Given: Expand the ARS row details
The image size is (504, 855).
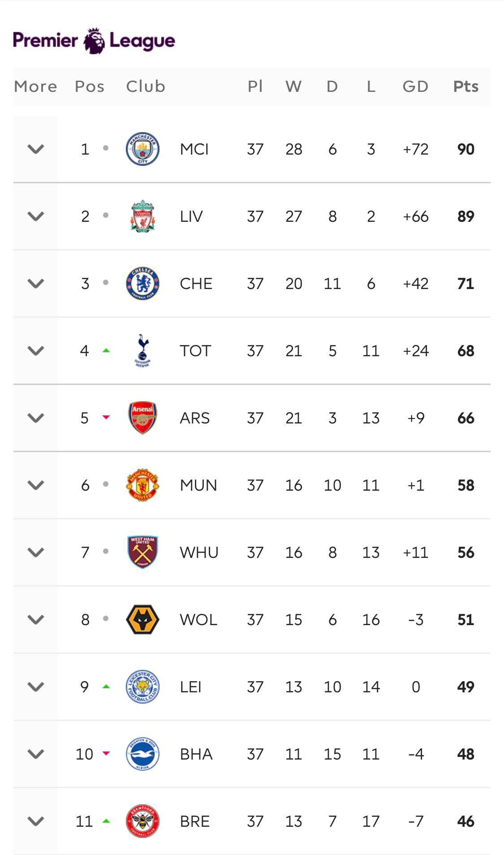Looking at the screenshot, I should point(36,418).
